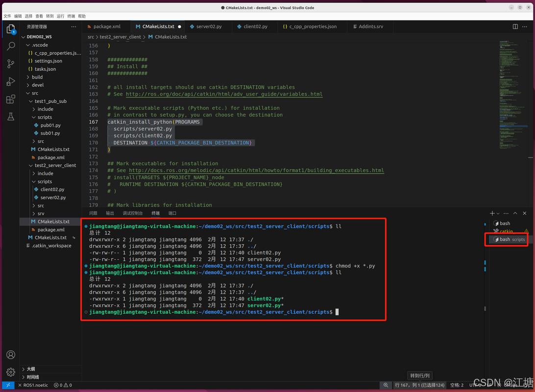Open client02.py in the explorer tree
535x392 pixels.
50,189
